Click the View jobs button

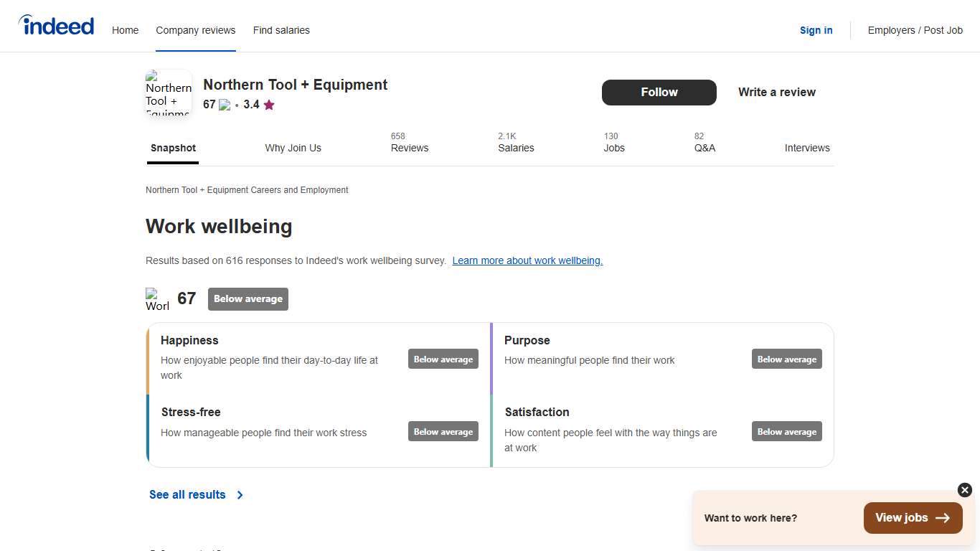pyautogui.click(x=913, y=518)
